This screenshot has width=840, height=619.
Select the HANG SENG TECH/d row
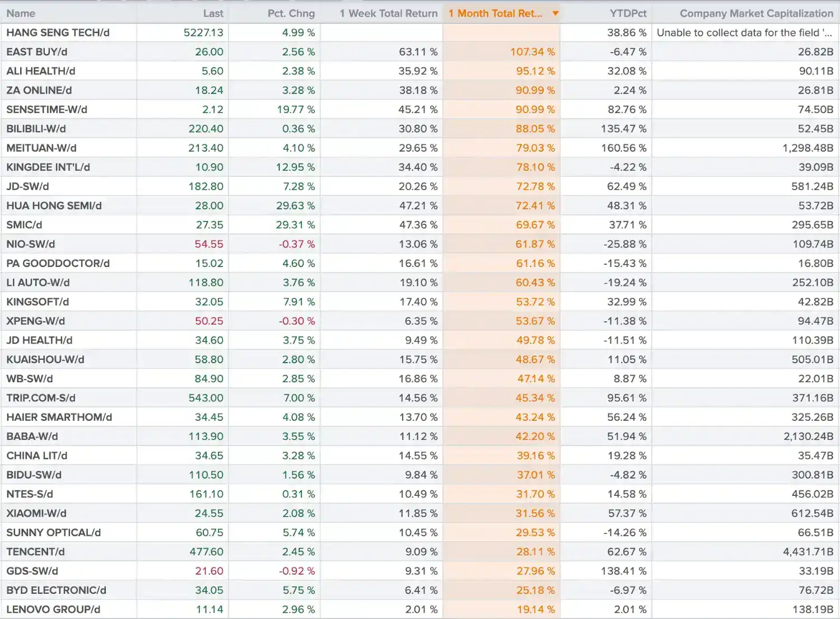tap(420, 32)
